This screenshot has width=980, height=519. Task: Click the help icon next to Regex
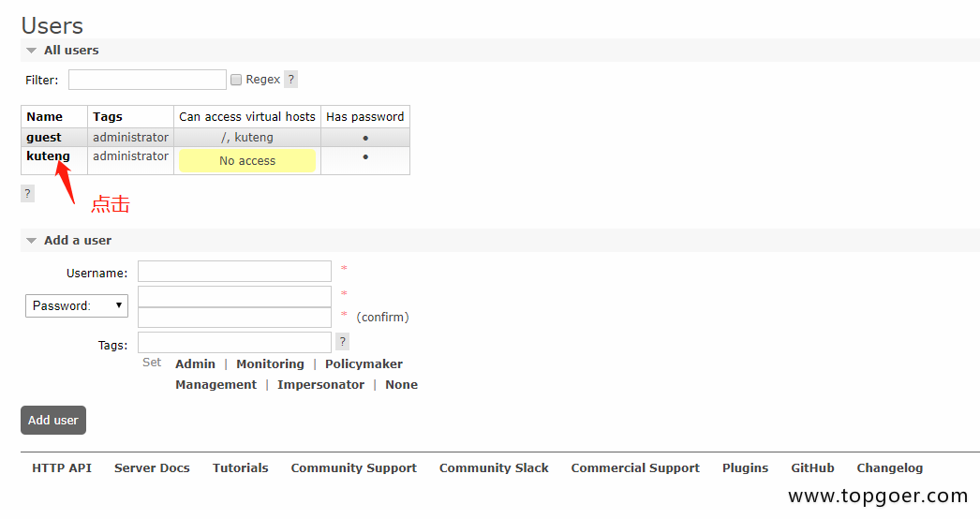click(x=290, y=80)
